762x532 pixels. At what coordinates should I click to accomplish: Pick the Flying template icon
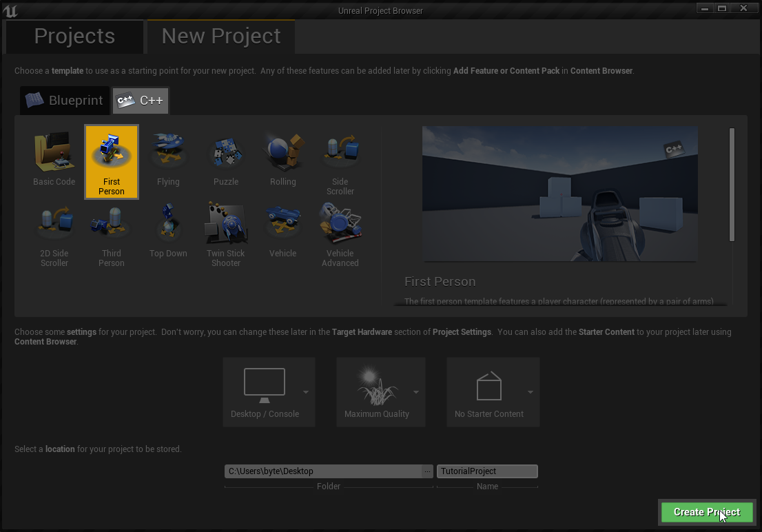168,149
